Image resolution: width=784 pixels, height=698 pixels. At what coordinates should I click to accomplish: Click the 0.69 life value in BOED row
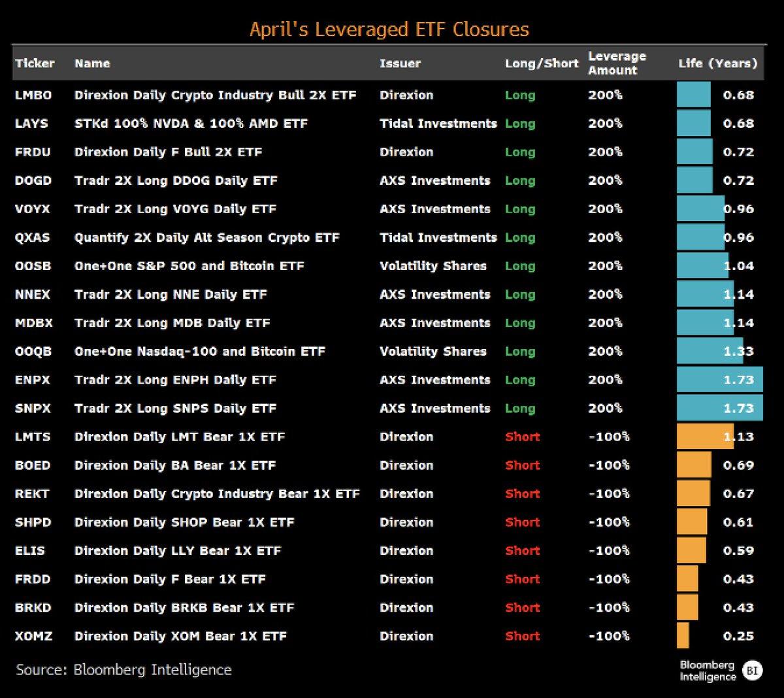(738, 465)
